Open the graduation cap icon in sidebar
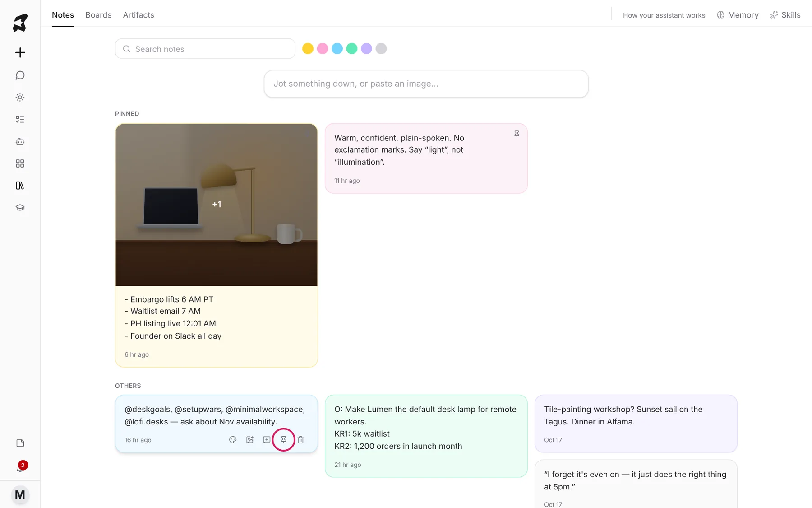This screenshot has height=508, width=812. tap(20, 208)
